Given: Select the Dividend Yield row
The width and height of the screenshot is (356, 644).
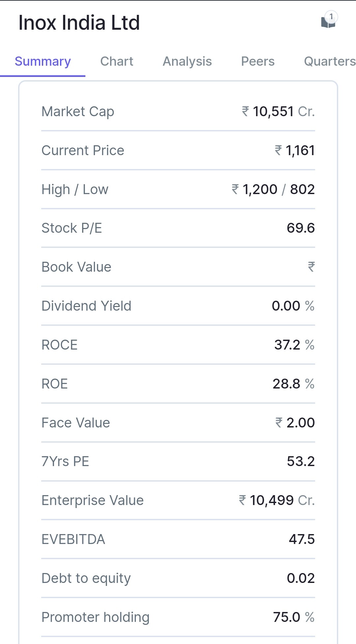Looking at the screenshot, I should click(x=178, y=306).
